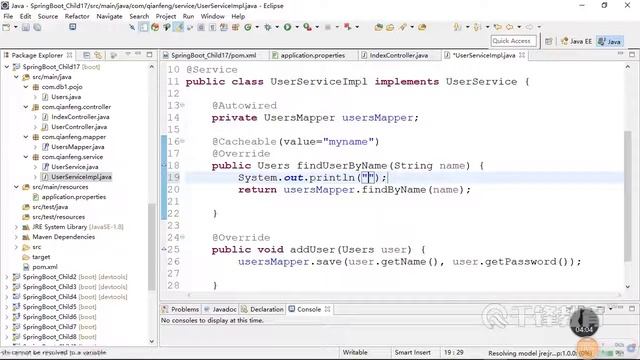The width and height of the screenshot is (640, 360).
Task: Open the Problems view tab
Action: pos(181,309)
